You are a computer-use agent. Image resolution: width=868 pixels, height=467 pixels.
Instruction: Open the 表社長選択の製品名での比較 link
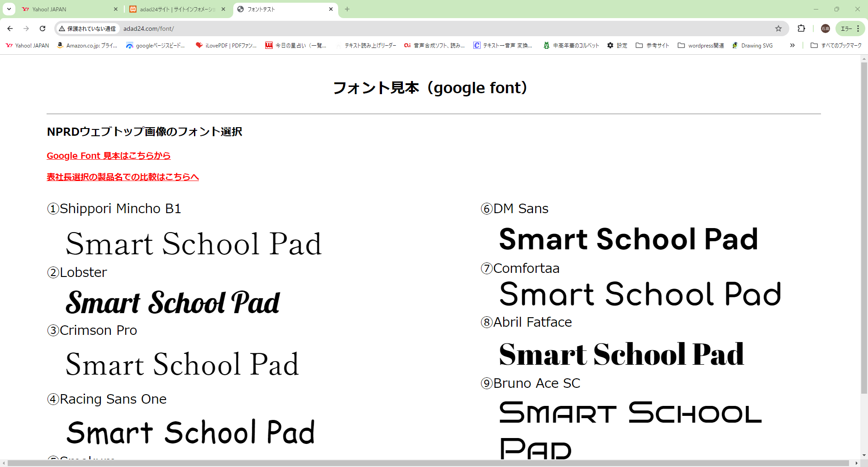click(x=123, y=177)
